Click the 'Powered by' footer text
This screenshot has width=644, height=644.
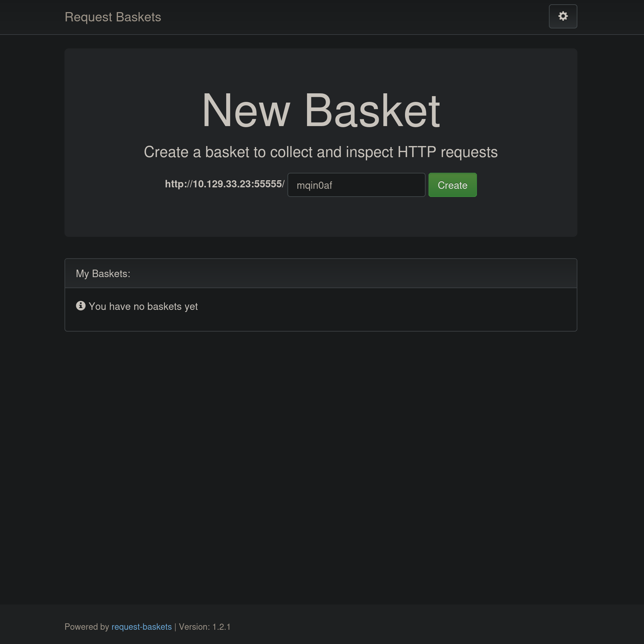pyautogui.click(x=87, y=627)
